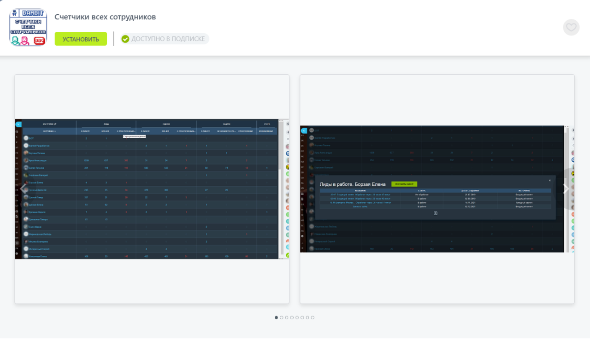Click УСТАНОВИТЬ to install the app
The width and height of the screenshot is (590, 364).
81,39
